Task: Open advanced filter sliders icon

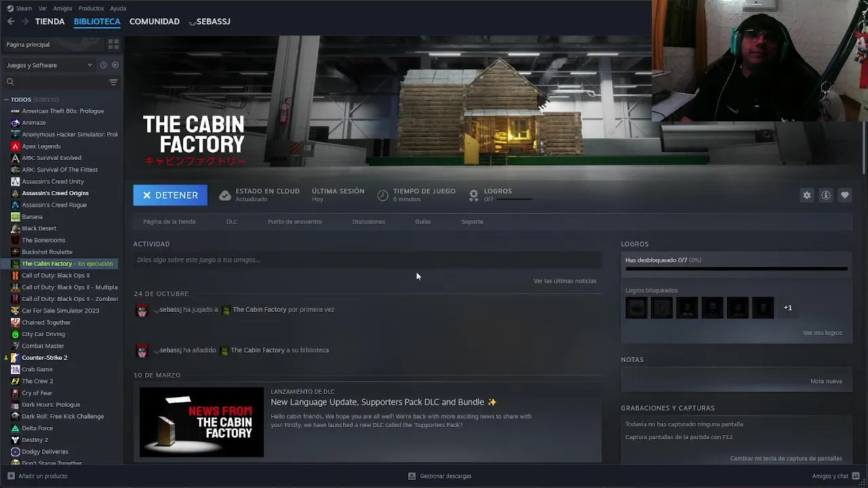Action: coord(113,82)
